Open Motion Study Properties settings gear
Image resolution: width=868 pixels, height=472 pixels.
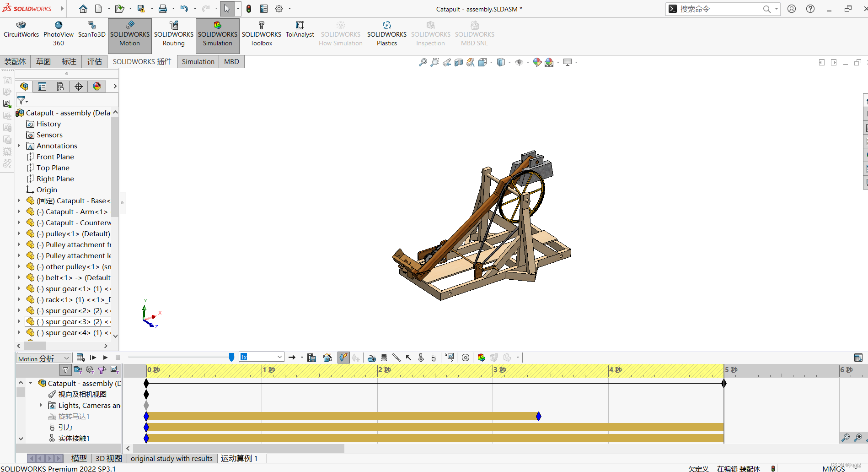tap(465, 358)
